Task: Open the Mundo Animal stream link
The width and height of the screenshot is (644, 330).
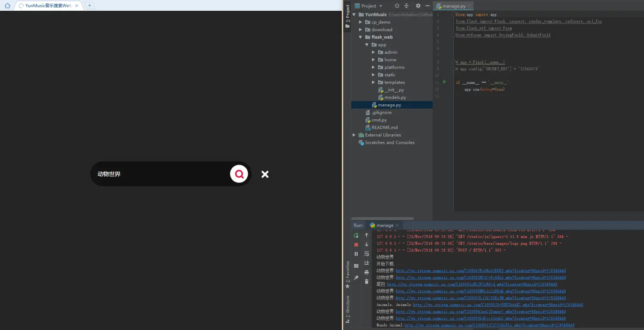Action: click(489, 325)
